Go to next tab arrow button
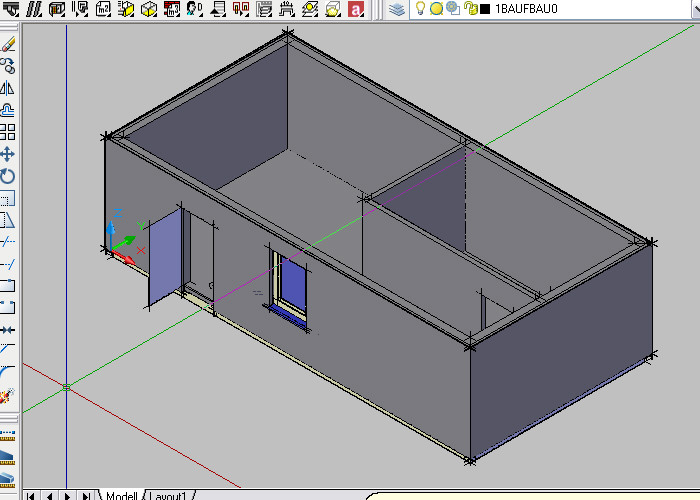700x500 pixels. 67,496
